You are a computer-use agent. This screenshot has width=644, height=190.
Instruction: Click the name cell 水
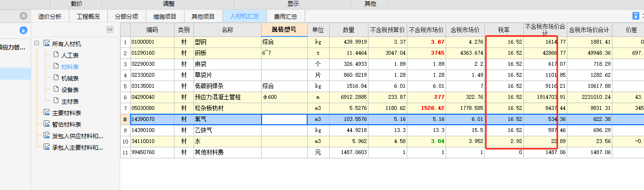pos(227,141)
